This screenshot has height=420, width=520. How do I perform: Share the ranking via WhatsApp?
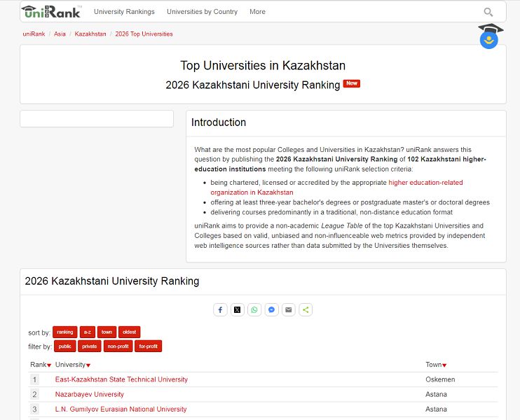[254, 309]
